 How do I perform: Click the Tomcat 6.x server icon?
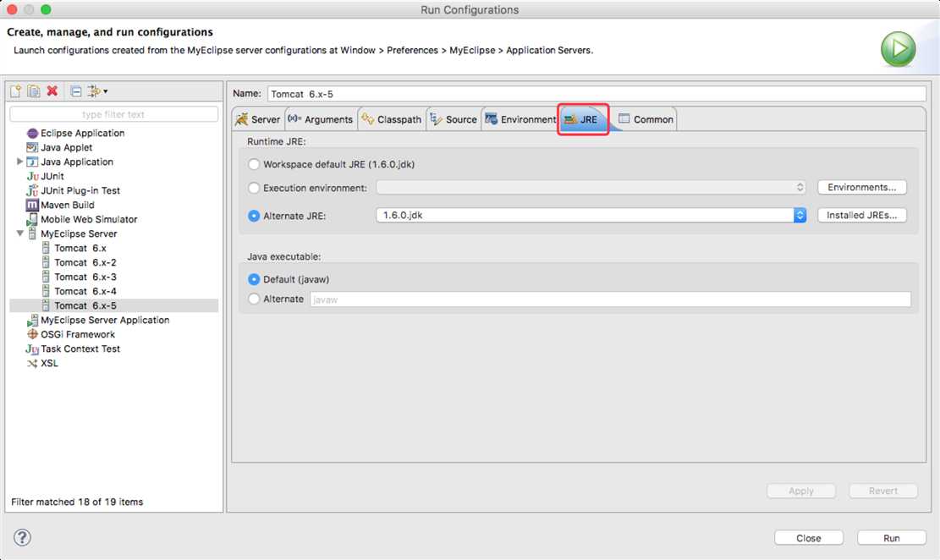coord(47,248)
